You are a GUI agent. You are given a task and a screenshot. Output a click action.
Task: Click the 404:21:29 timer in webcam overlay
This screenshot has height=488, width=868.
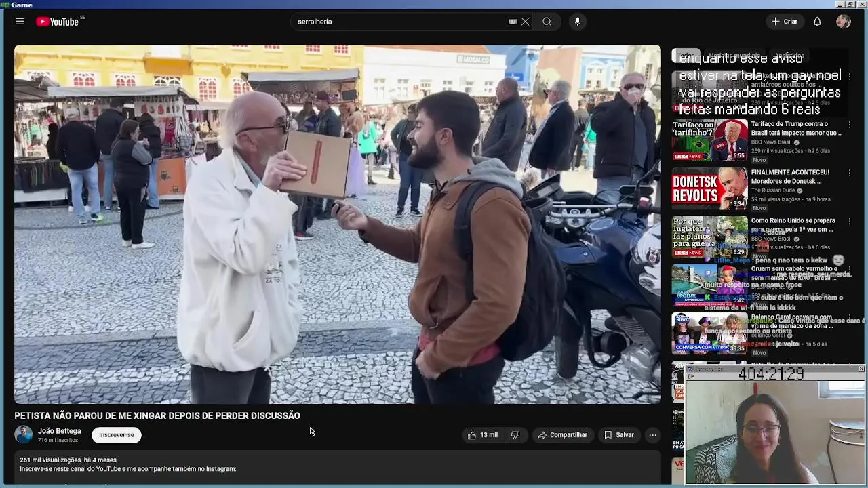771,374
